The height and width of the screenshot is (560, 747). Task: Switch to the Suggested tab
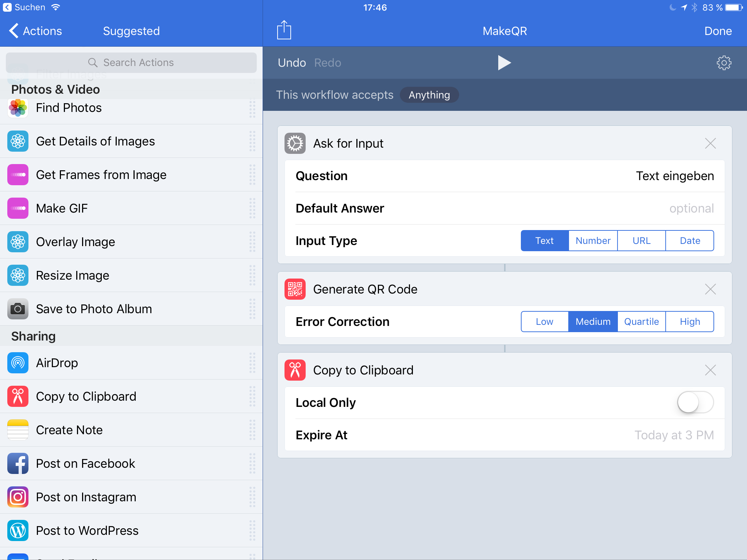click(x=131, y=31)
